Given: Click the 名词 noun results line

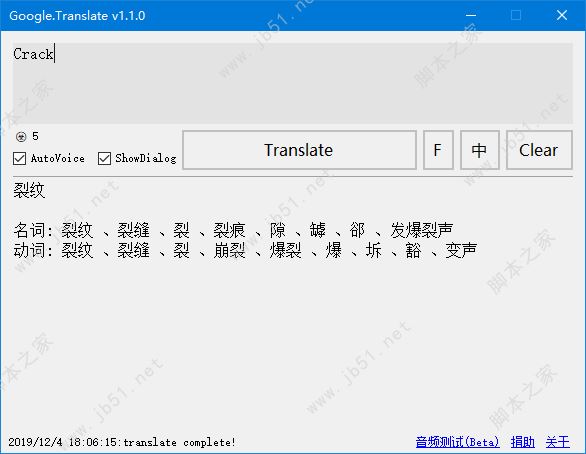Looking at the screenshot, I should coord(233,230).
